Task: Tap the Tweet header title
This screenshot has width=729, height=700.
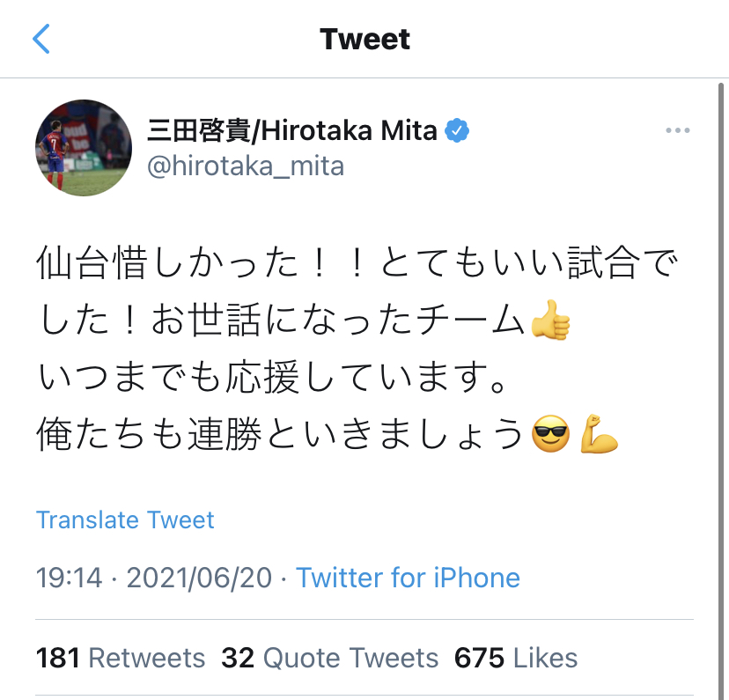Action: tap(364, 40)
